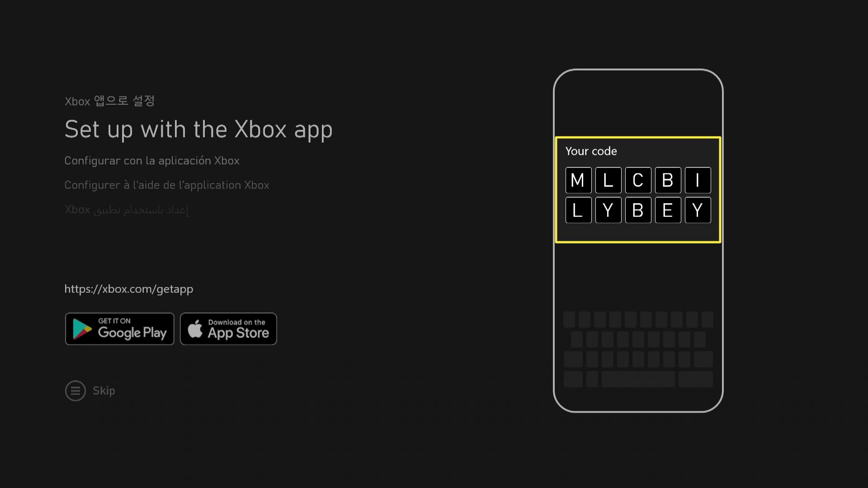The width and height of the screenshot is (868, 488).
Task: Click the letter B code key
Action: click(x=668, y=180)
